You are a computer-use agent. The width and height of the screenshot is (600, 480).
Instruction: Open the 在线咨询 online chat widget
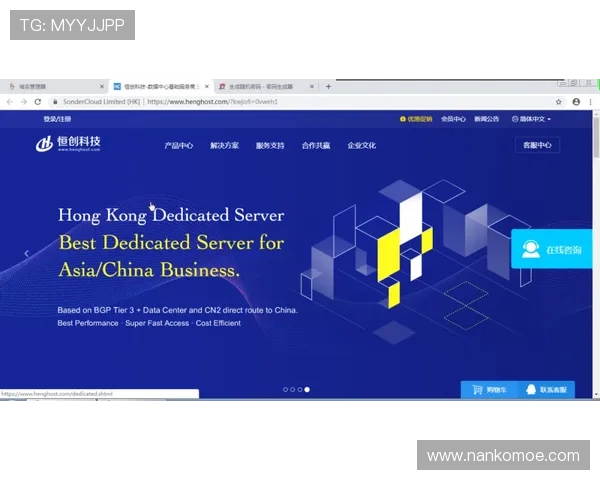pyautogui.click(x=551, y=249)
